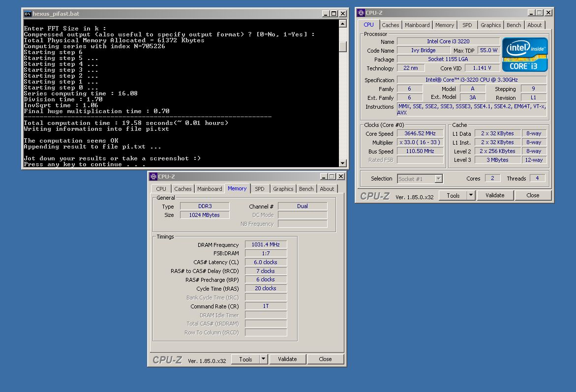Viewport: 576px width, 392px height.
Task: Click memory Size value '1024 MBytes'
Action: tap(205, 215)
